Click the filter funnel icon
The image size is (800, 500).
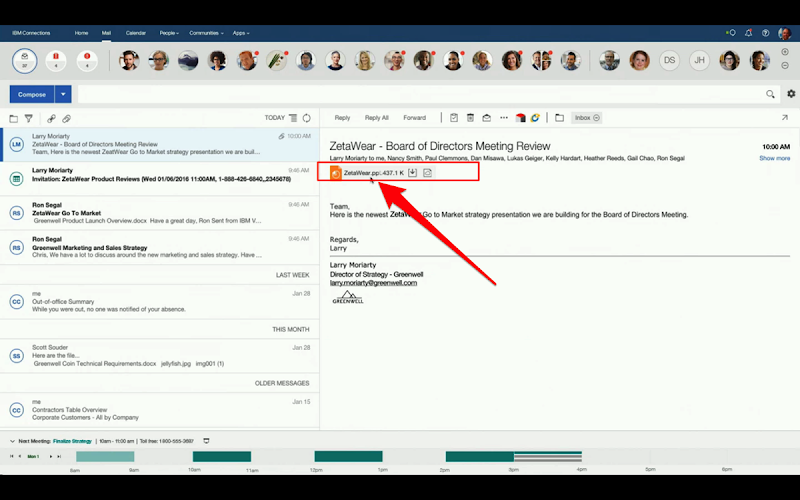click(29, 118)
